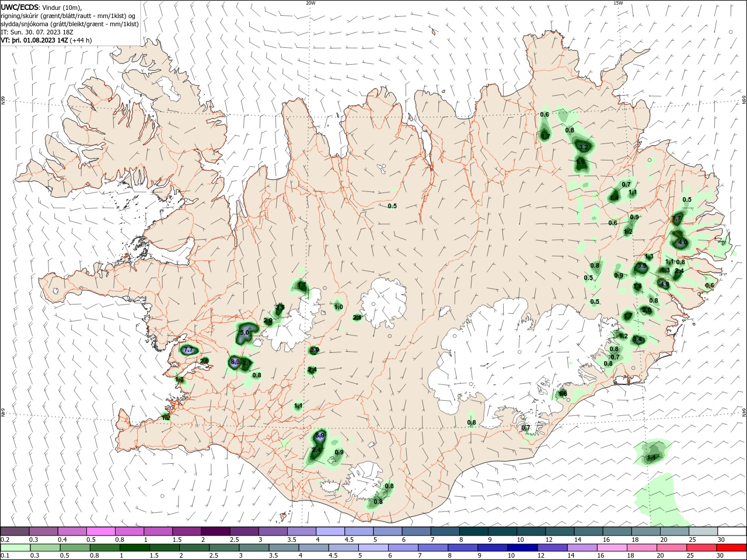Click the 'IT: Sun. 30. 07. 2023 18Z' line
Image resolution: width=747 pixels, height=560 pixels.
37,32
